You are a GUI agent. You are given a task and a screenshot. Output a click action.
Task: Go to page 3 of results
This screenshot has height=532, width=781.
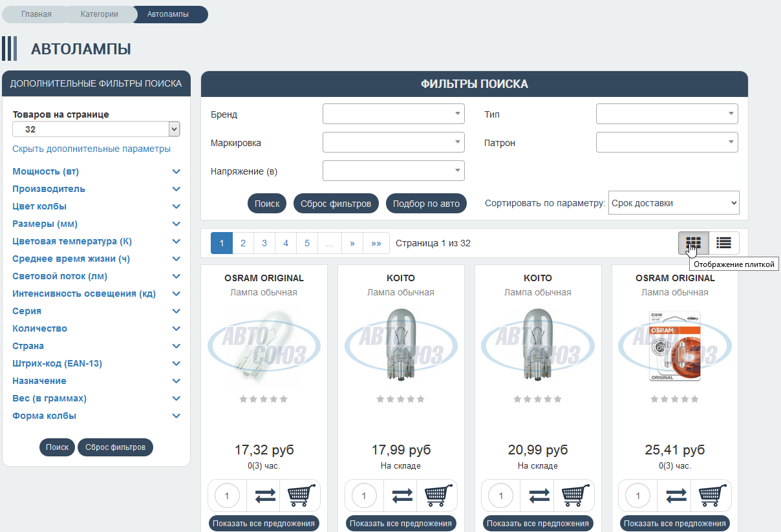264,244
